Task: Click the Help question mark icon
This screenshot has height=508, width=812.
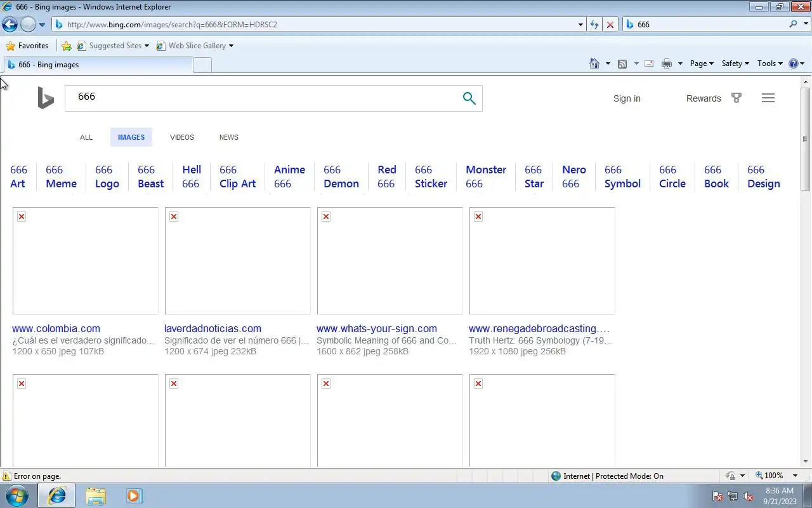Action: coord(793,63)
